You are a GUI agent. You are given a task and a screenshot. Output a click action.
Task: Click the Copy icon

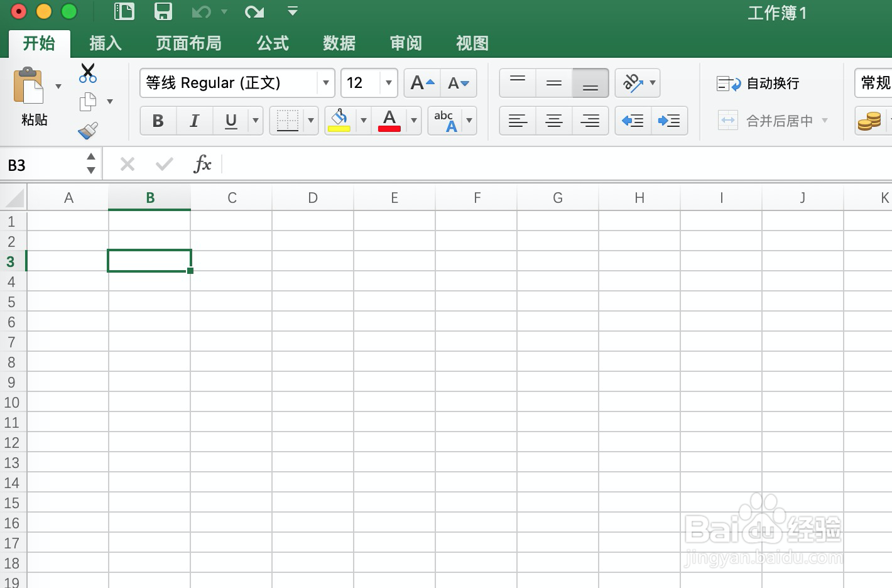88,102
